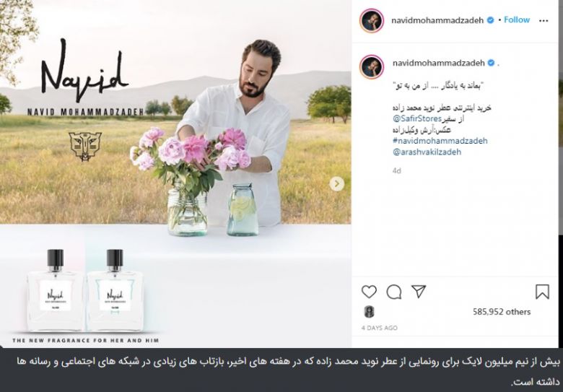The image size is (563, 392).
Task: Open caption username navidmohammadzadeh
Action: click(439, 64)
